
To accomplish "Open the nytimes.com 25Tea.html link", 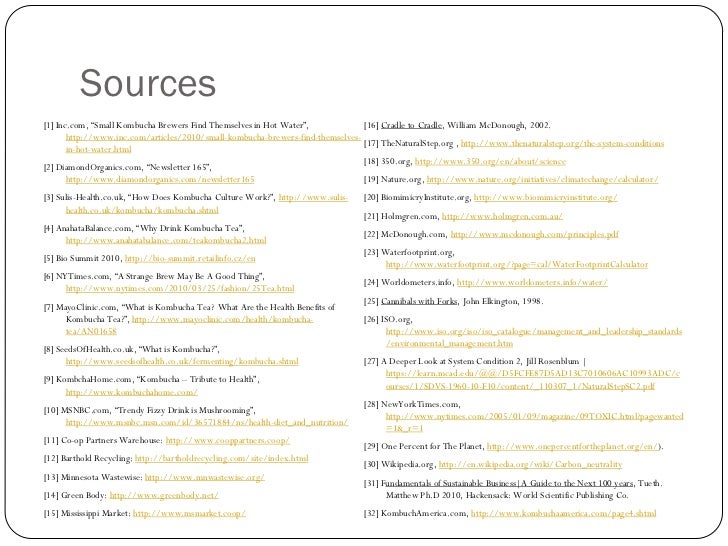I will click(x=180, y=288).
